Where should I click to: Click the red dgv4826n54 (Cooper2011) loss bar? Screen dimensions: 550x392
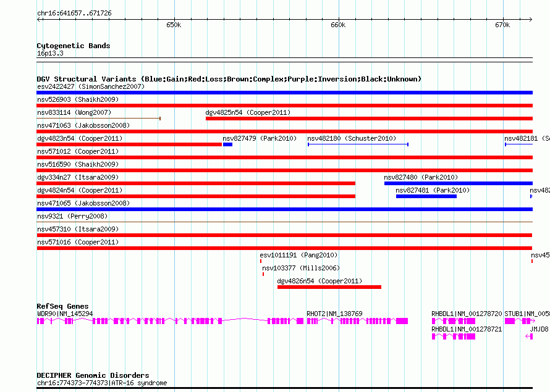(329, 287)
